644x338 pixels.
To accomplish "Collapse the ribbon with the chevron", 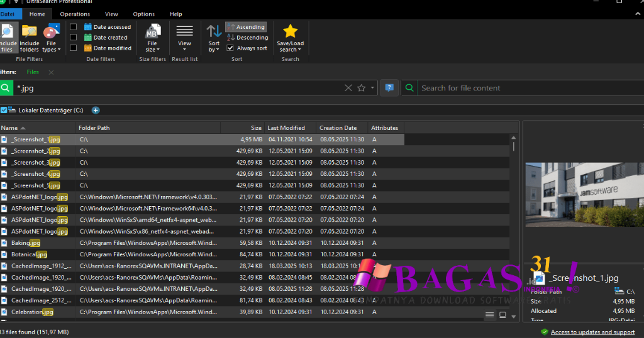I will pyautogui.click(x=638, y=14).
